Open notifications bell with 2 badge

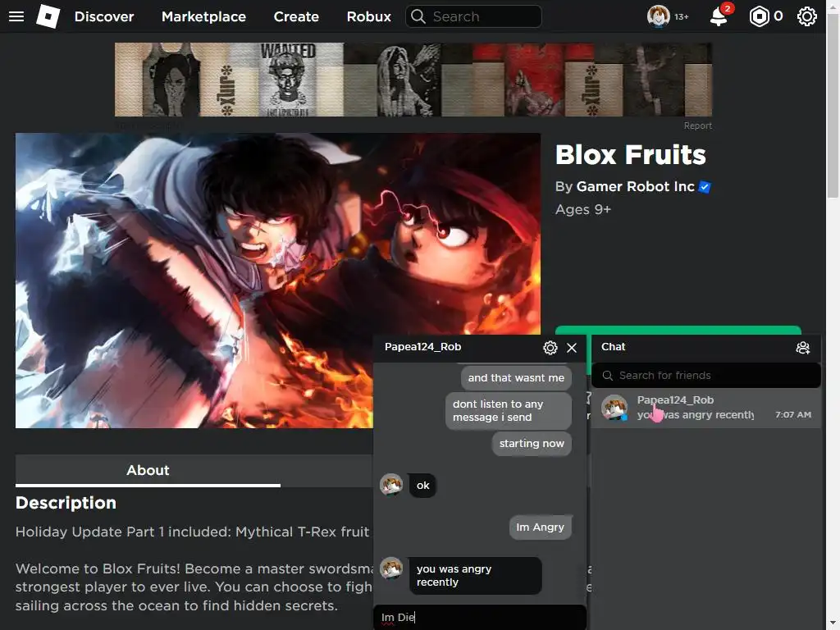719,16
